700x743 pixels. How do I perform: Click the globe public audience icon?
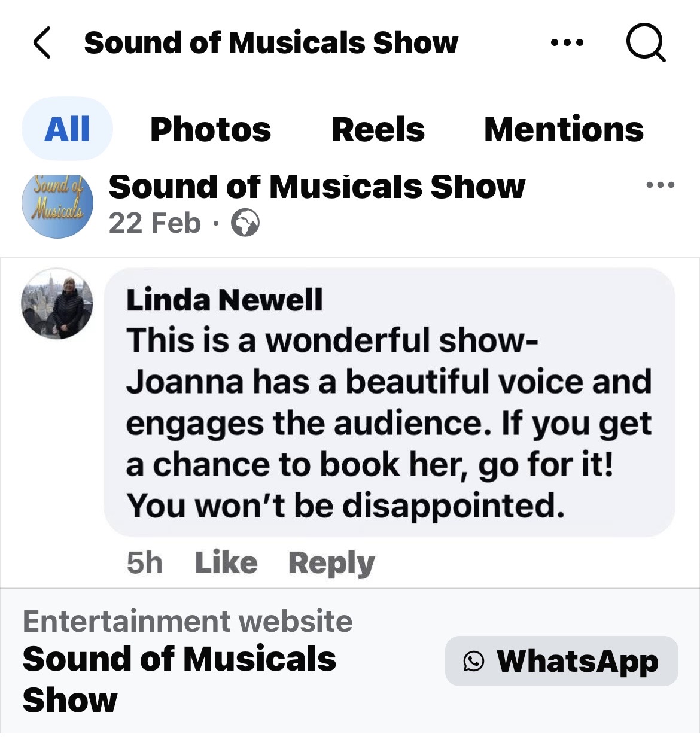click(245, 223)
